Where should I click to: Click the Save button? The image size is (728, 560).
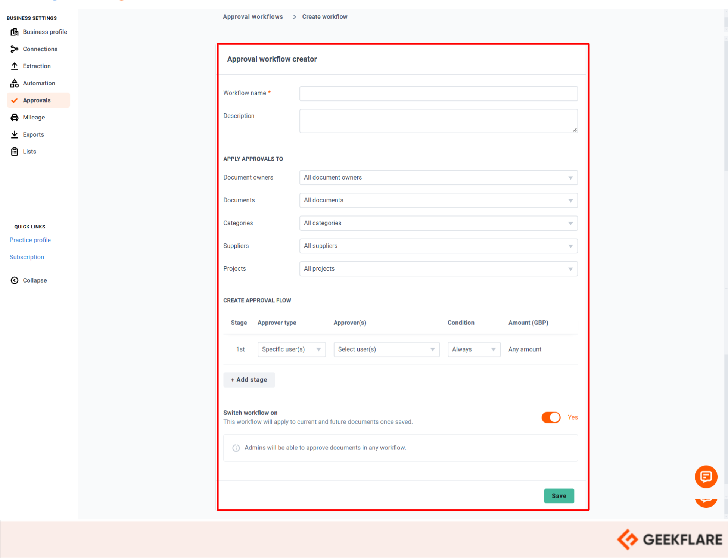tap(559, 496)
